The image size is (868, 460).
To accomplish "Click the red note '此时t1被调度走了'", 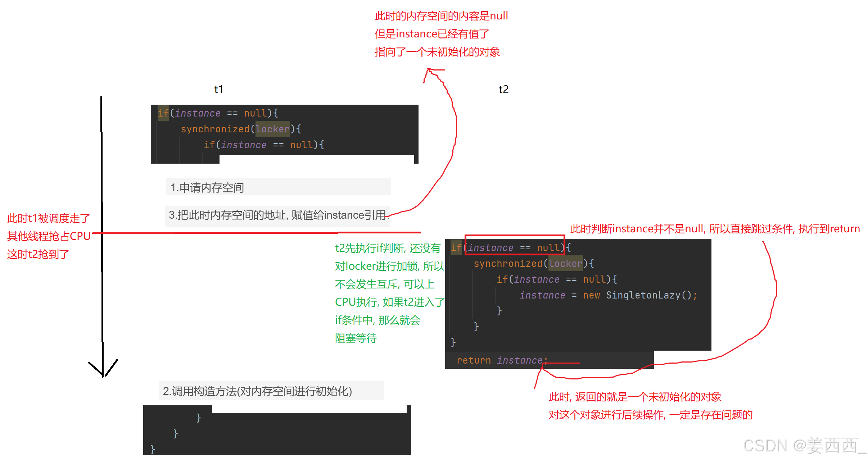I will tap(49, 218).
